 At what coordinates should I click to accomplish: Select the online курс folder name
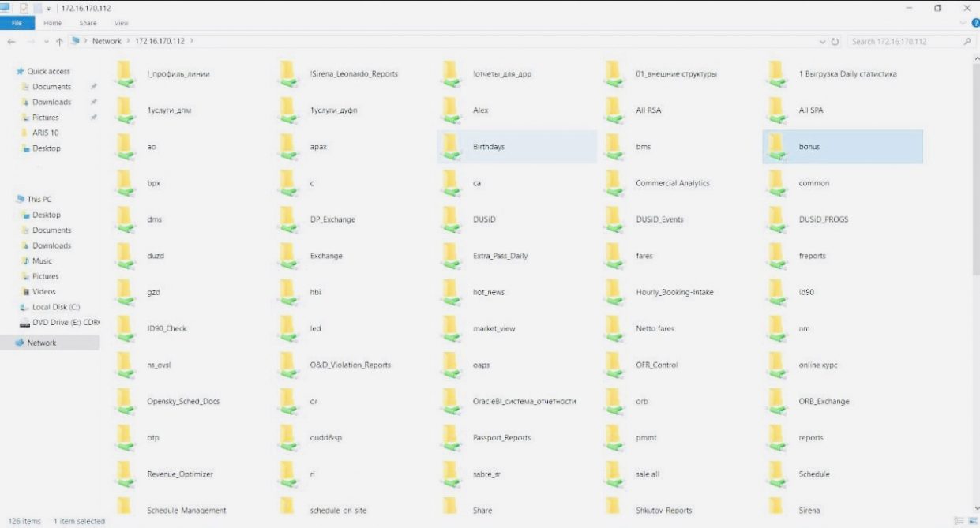[x=818, y=365]
